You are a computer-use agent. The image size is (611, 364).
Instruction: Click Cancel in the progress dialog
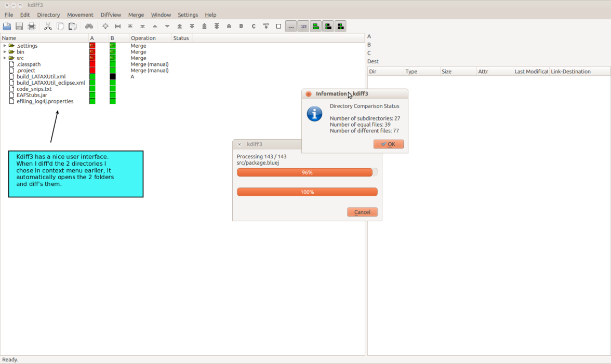pyautogui.click(x=363, y=212)
